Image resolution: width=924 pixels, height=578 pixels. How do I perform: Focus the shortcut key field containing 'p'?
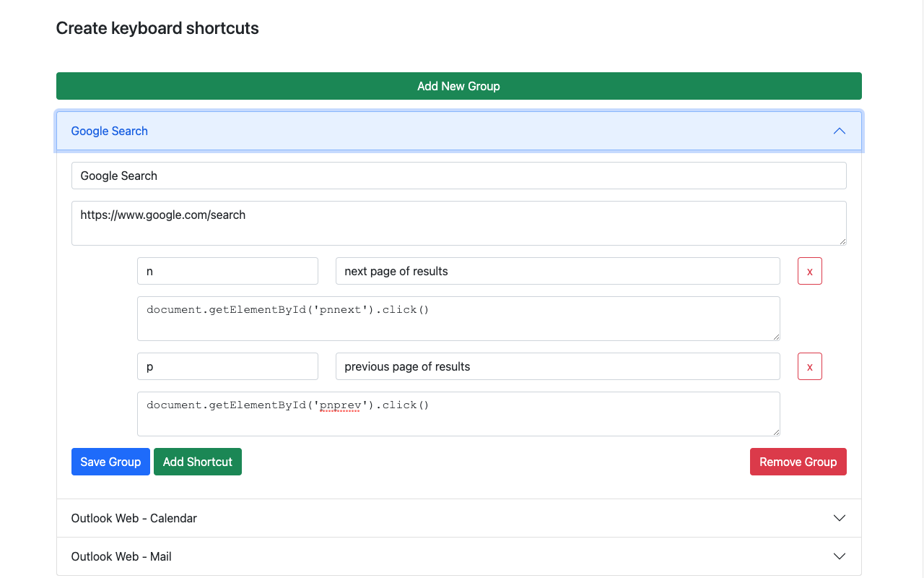click(x=227, y=366)
